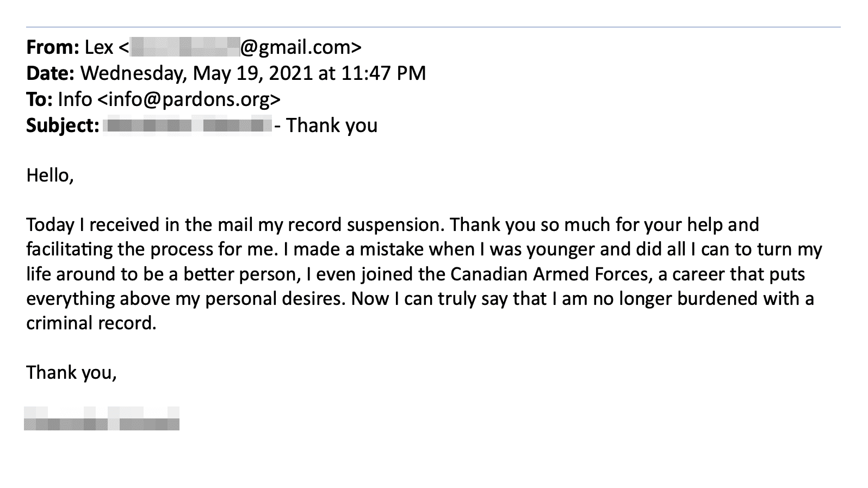Image resolution: width=868 pixels, height=488 pixels.
Task: Click the blurred text in subject line
Action: click(x=187, y=126)
